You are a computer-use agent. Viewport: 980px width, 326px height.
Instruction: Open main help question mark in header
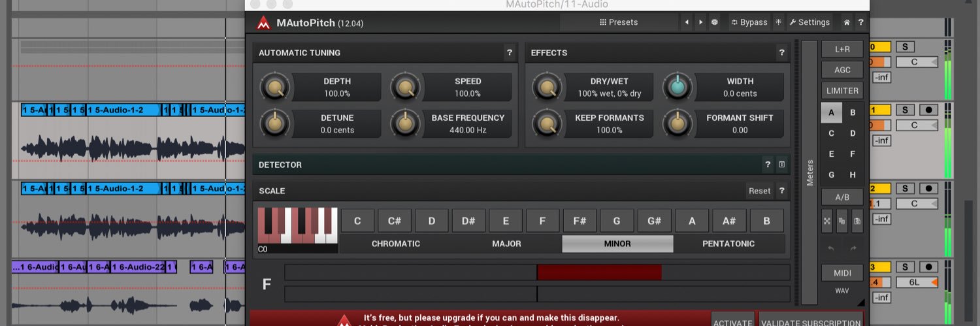coord(860,22)
